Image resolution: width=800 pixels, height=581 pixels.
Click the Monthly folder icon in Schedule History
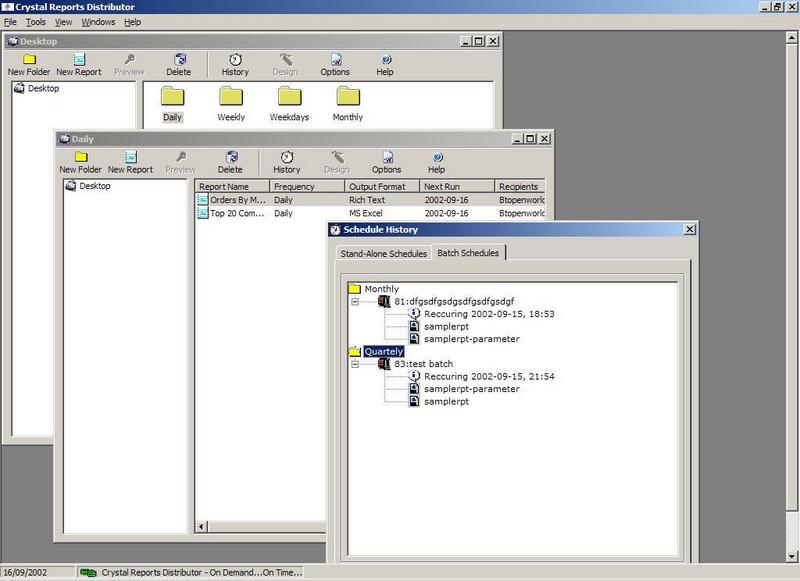coord(354,289)
